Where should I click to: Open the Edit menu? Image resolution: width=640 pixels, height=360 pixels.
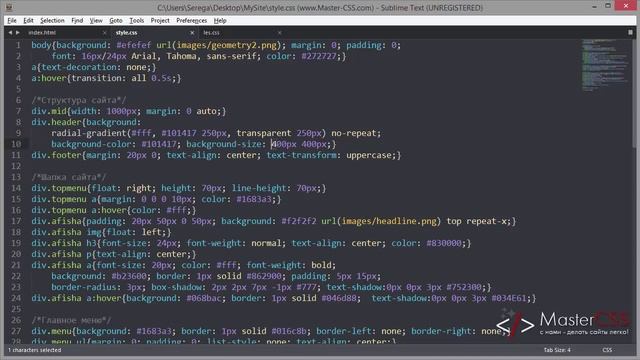click(28, 20)
